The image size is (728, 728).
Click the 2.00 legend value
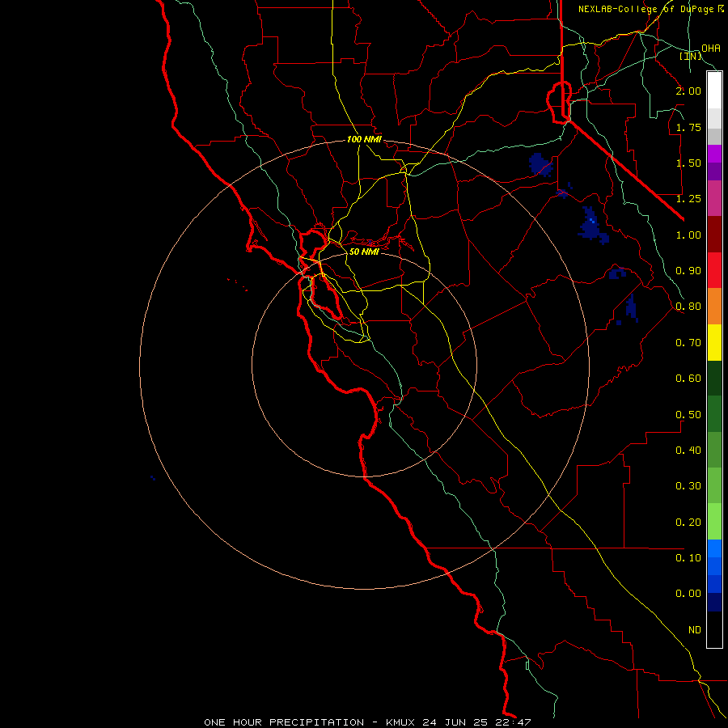(688, 91)
